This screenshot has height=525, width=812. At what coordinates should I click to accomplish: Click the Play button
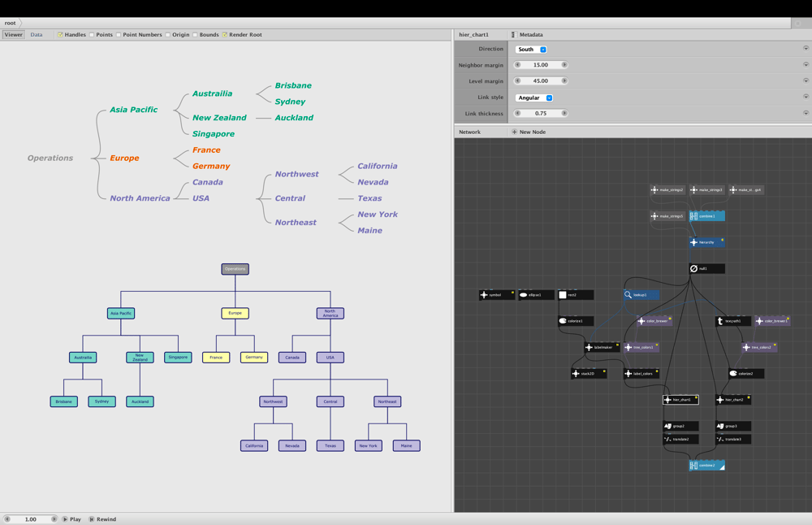[72, 518]
